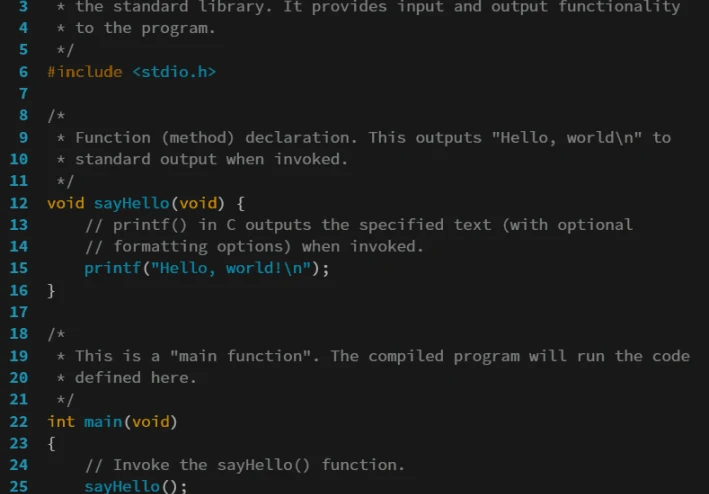Screen dimensions: 709x494
Task: Click the comment "formatting options) when invoked."
Action: 255,246
